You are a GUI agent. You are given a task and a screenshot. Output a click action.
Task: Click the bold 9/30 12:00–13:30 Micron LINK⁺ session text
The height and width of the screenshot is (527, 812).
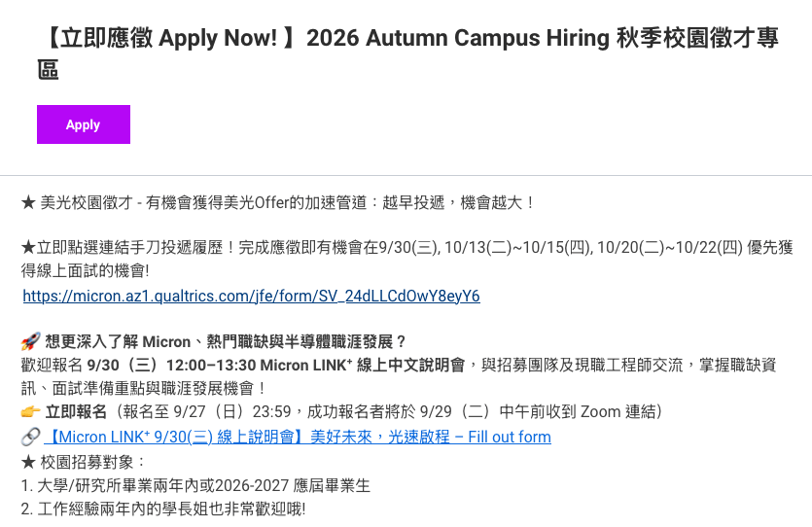click(275, 365)
